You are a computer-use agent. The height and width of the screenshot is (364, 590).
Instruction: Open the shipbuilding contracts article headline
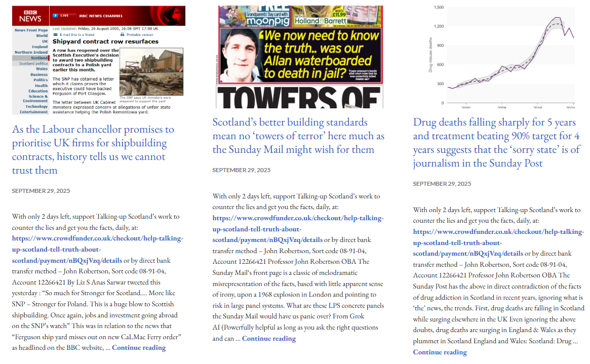pos(93,150)
